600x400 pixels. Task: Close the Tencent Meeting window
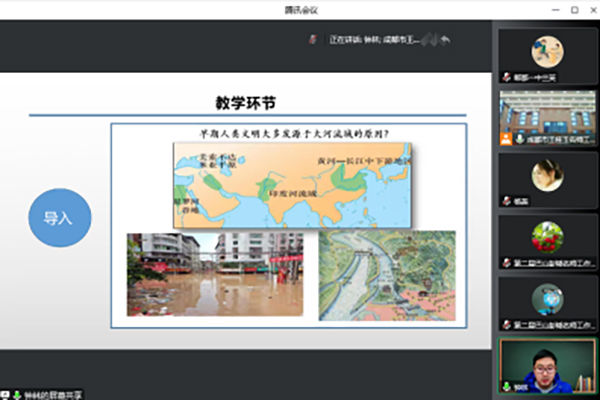point(593,10)
